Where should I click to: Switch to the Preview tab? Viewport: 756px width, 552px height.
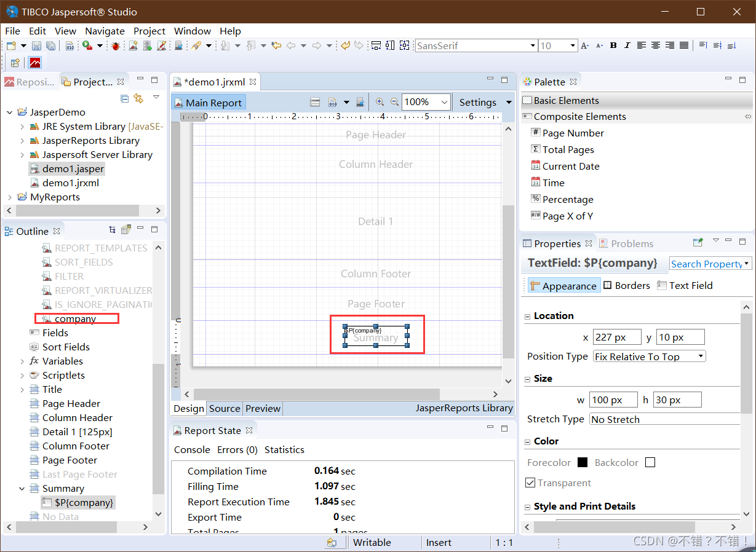coord(263,408)
